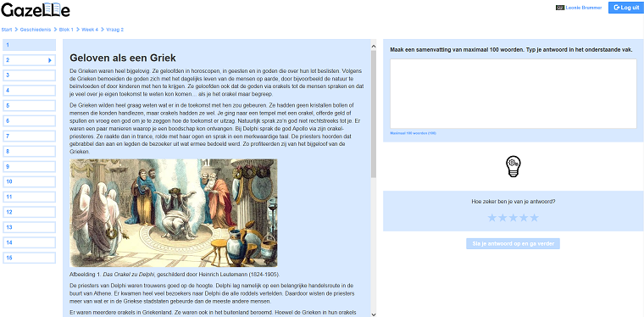Click the article scrollbar thumb

(374, 114)
